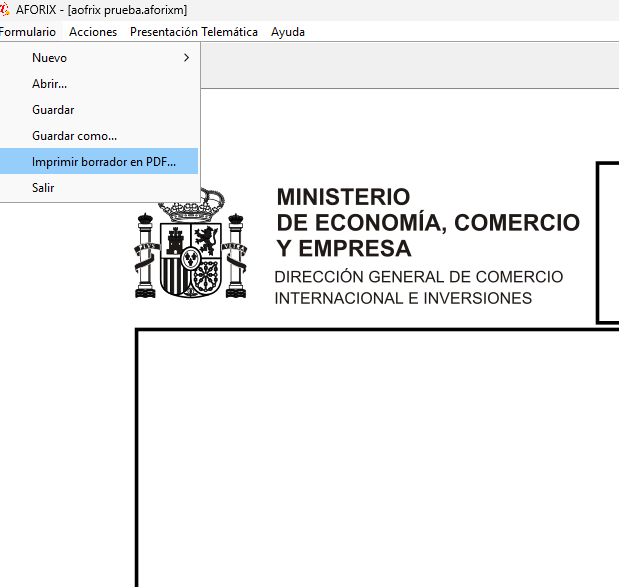Select Nuevo from the Formulario menu

point(50,58)
